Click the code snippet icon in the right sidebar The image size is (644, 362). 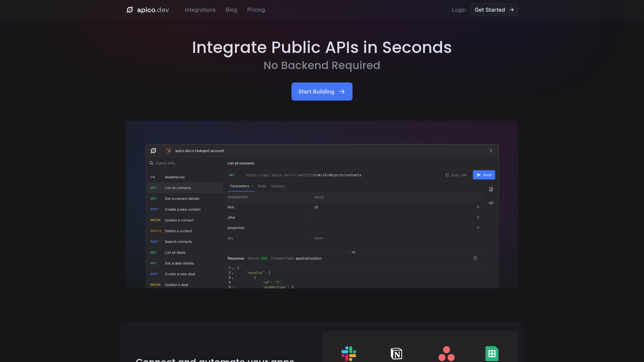(491, 203)
